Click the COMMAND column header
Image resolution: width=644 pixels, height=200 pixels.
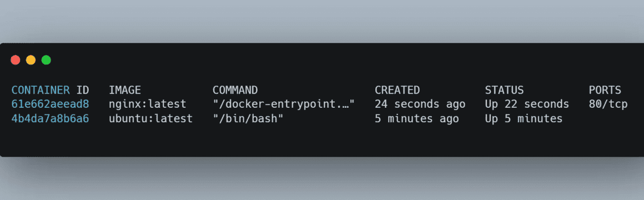(235, 90)
